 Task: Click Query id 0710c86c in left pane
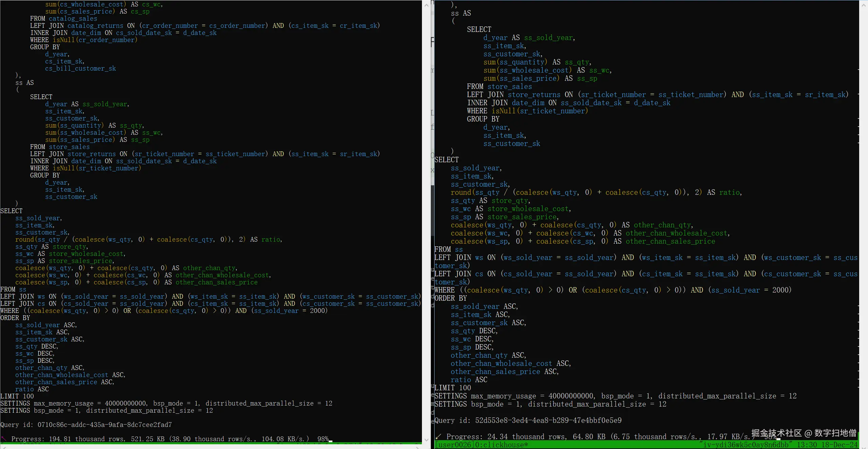86,425
